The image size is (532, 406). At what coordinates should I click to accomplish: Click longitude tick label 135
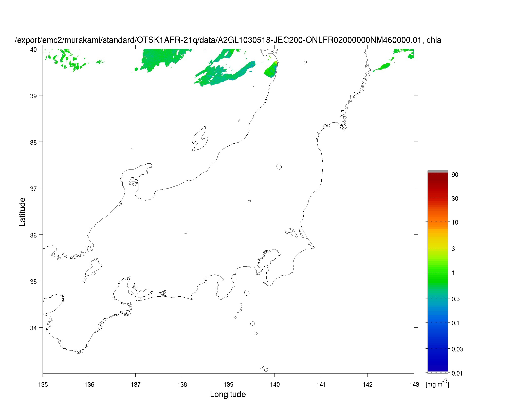[43, 384]
